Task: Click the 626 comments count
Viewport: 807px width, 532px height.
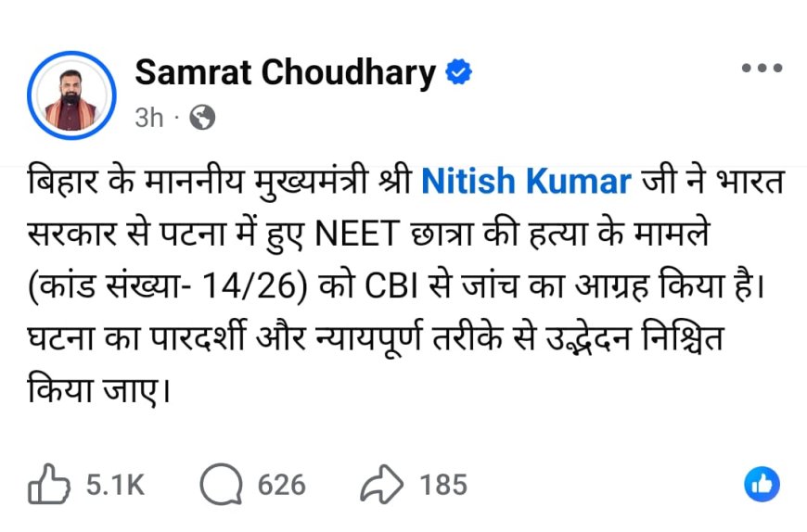Action: [x=280, y=485]
